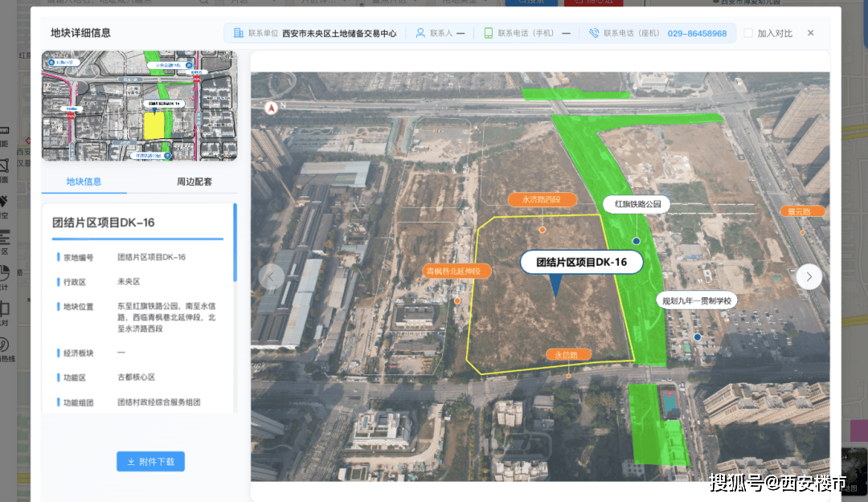Screen dimensions: 868x502
Task: Select the value 古都核心区
Action: (136, 377)
